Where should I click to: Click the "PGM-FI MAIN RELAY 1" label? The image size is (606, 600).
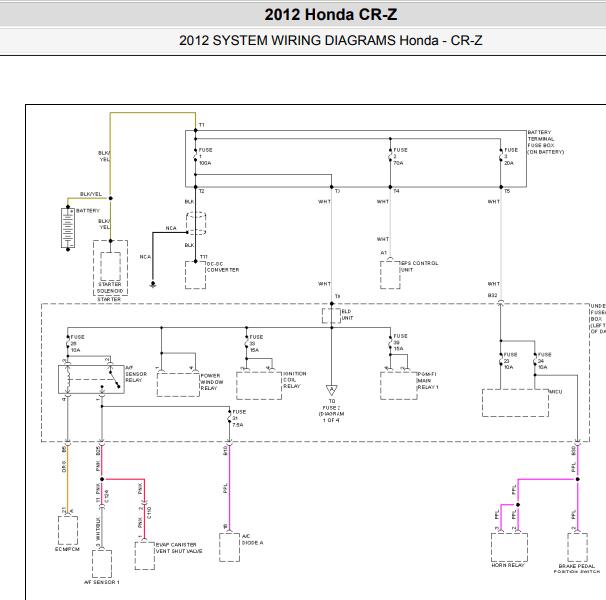(428, 380)
